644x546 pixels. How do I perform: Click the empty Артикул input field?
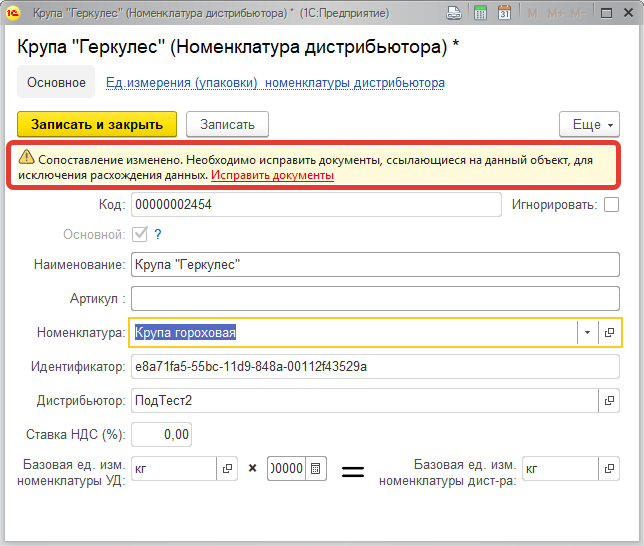[x=375, y=299]
